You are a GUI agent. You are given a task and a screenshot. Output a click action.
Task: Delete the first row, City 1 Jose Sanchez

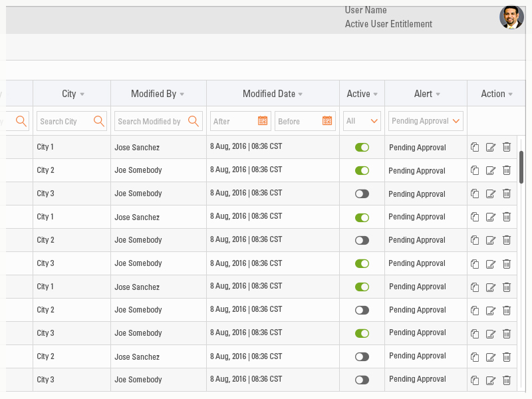507,147
